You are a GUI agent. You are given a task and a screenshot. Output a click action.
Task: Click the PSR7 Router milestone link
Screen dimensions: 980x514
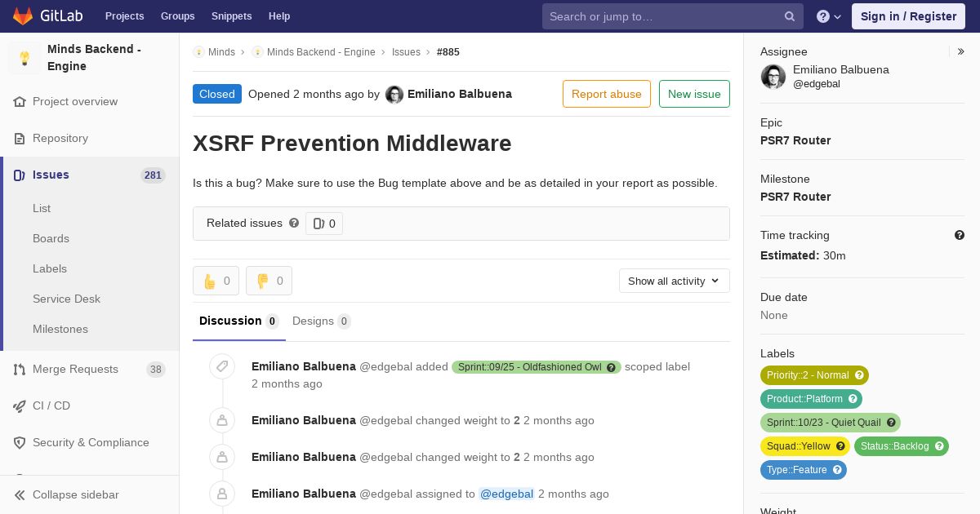click(795, 197)
